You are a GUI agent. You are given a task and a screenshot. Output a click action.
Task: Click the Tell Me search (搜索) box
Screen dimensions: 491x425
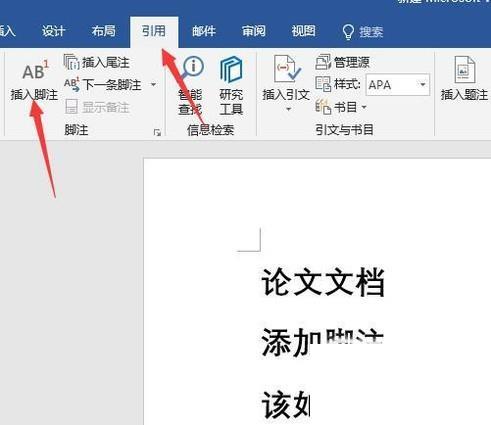tap(363, 32)
